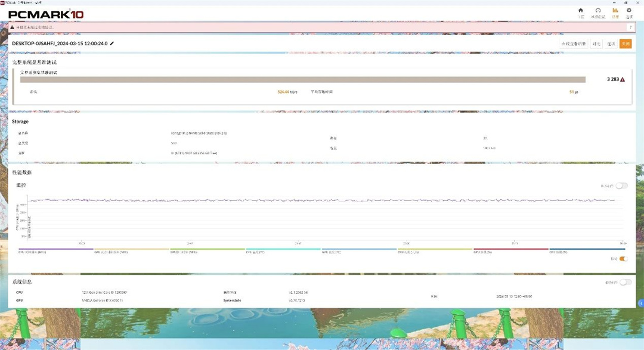This screenshot has width=644, height=350.
Task: Go to the Home tab in PCMark
Action: [x=581, y=13]
